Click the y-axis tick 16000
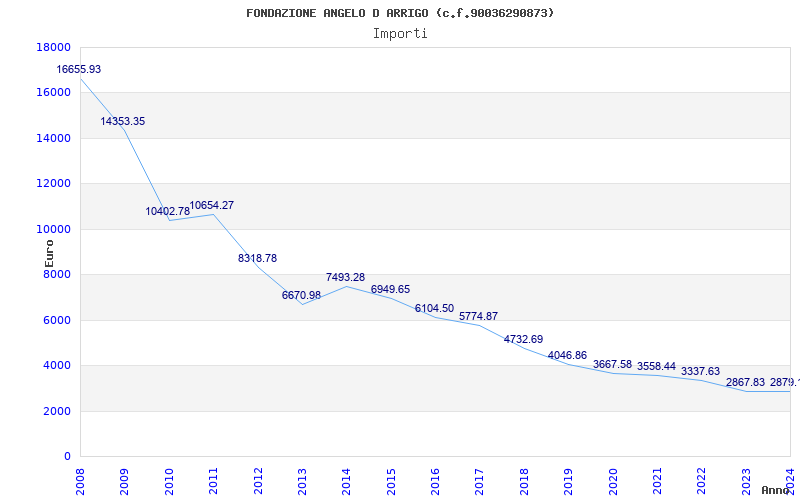 (x=53, y=93)
